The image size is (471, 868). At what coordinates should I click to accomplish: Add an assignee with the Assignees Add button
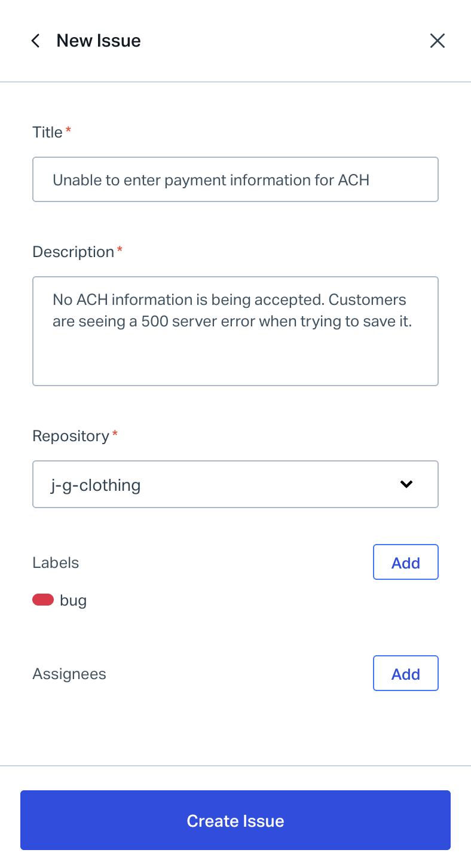[x=405, y=673]
